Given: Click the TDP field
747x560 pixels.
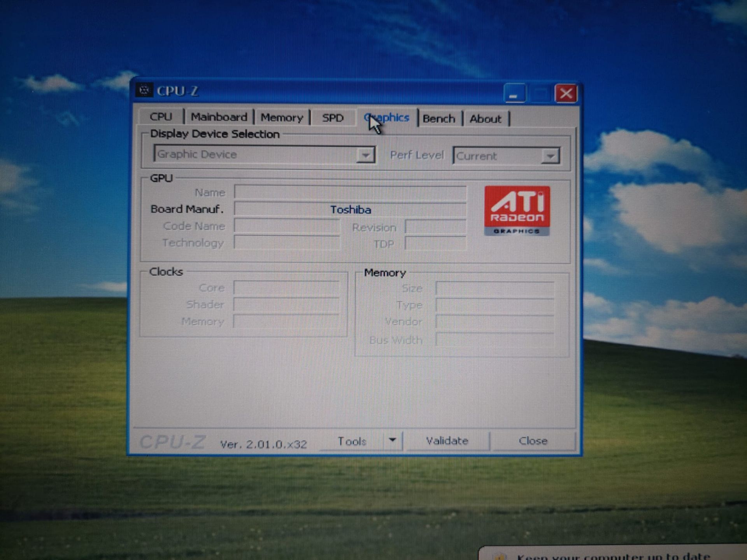Looking at the screenshot, I should coord(435,244).
